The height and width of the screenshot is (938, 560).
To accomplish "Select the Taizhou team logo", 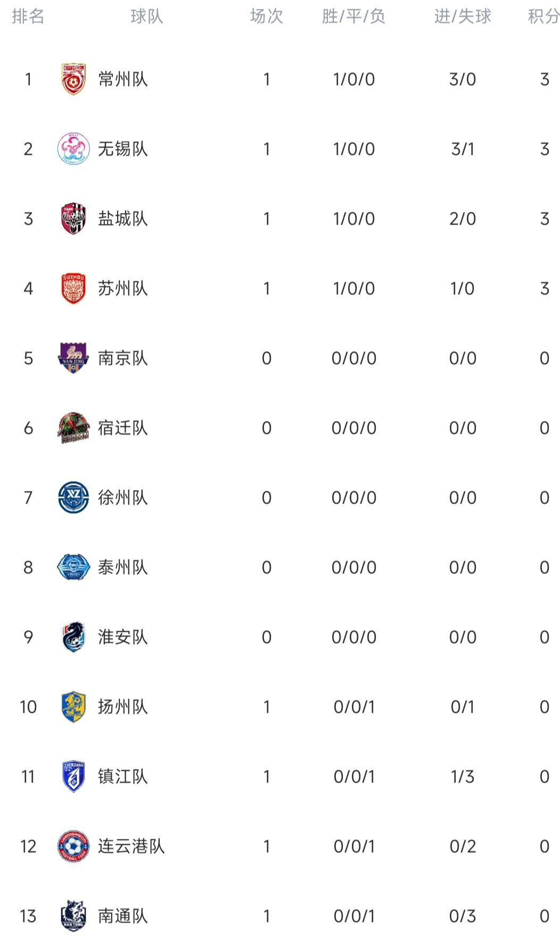I will tap(73, 567).
